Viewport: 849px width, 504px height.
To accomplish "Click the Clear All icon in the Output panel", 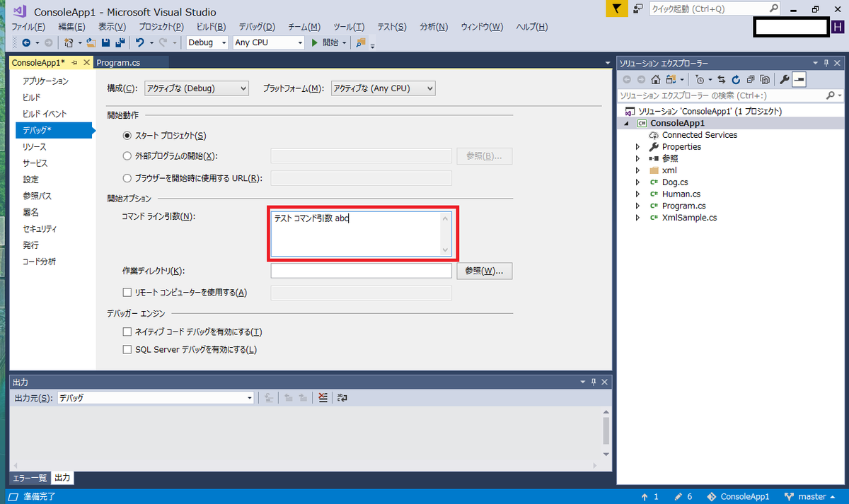I will coord(323,398).
